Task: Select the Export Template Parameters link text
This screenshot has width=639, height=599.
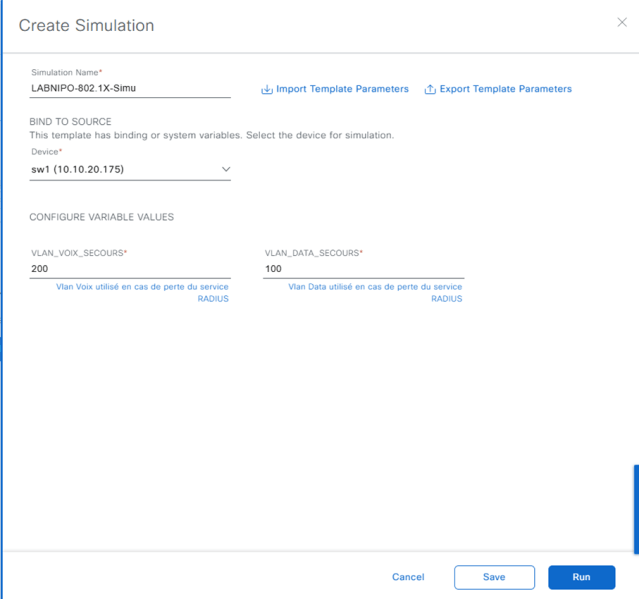Action: (505, 89)
